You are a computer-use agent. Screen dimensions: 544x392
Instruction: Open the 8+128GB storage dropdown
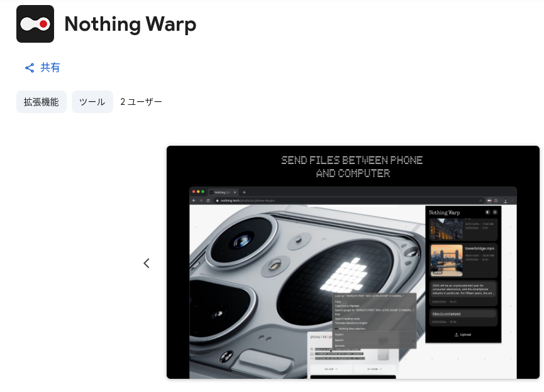373,369
